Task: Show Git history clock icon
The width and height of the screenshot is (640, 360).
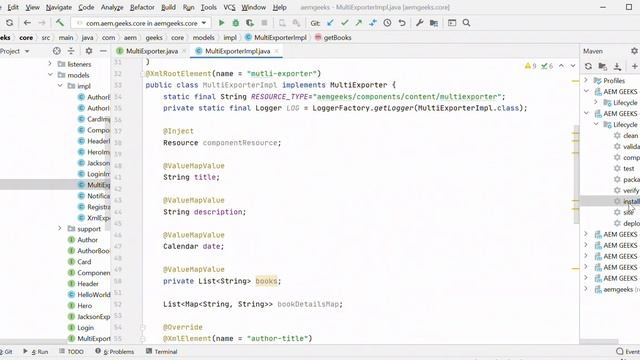Action: [387, 23]
